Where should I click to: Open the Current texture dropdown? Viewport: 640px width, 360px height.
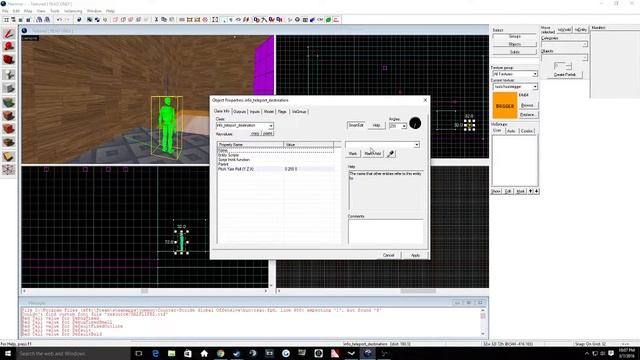click(535, 87)
